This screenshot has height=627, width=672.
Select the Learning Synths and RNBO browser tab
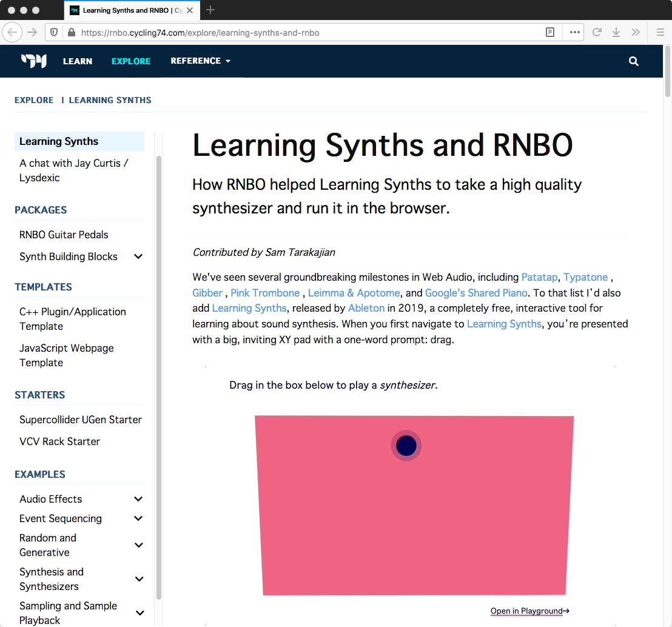pyautogui.click(x=132, y=10)
